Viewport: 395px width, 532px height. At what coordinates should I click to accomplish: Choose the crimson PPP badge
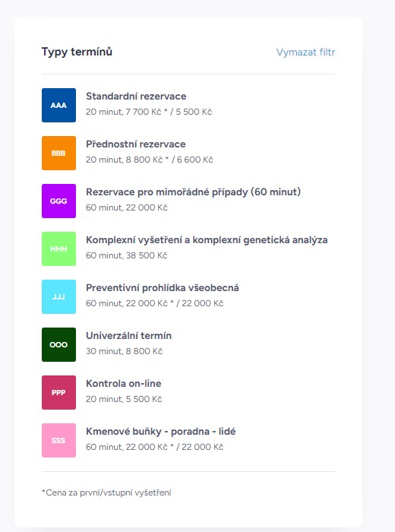[x=58, y=392]
